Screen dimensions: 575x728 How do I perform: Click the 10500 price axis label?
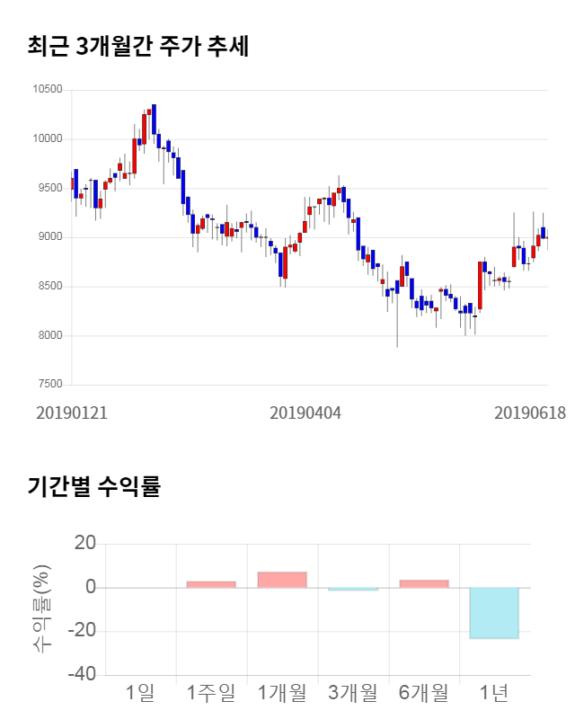click(47, 90)
